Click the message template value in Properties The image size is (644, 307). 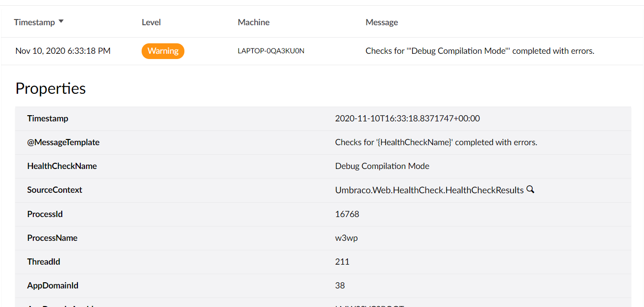point(436,142)
